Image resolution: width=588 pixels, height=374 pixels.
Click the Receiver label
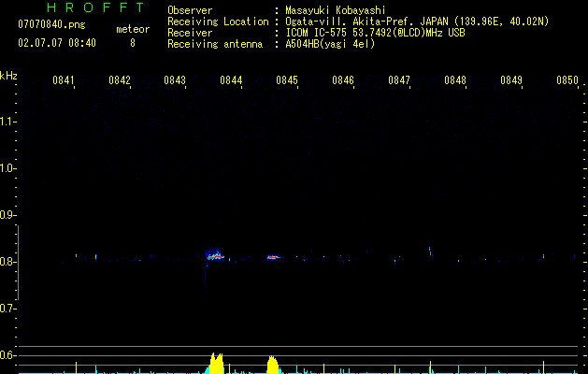[x=190, y=33]
